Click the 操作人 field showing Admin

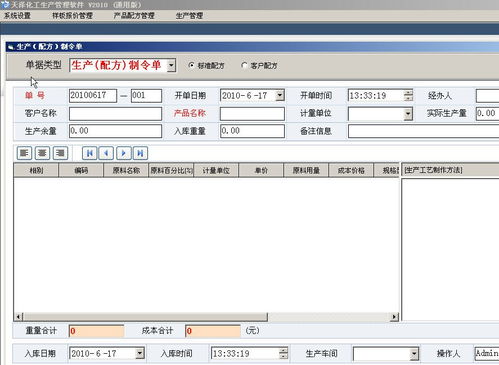487,353
